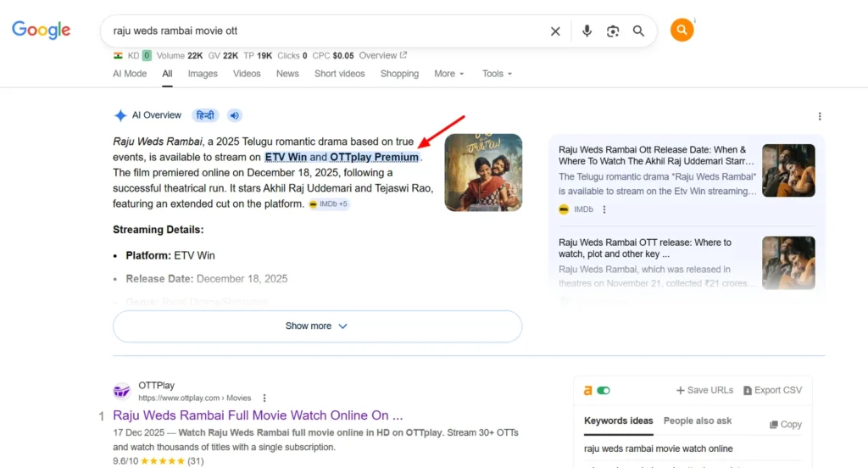This screenshot has width=868, height=468.
Task: Open the Overview external link
Action: tap(383, 55)
